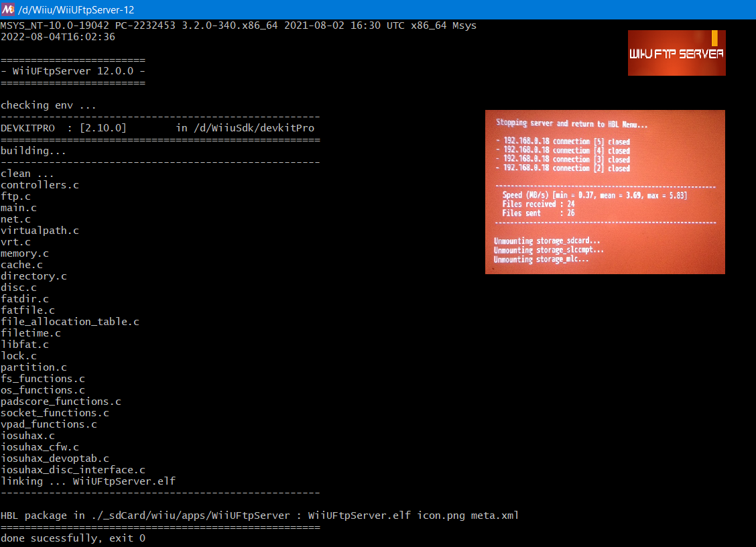This screenshot has width=756, height=547.
Task: Click the controllers.c line
Action: tap(40, 185)
